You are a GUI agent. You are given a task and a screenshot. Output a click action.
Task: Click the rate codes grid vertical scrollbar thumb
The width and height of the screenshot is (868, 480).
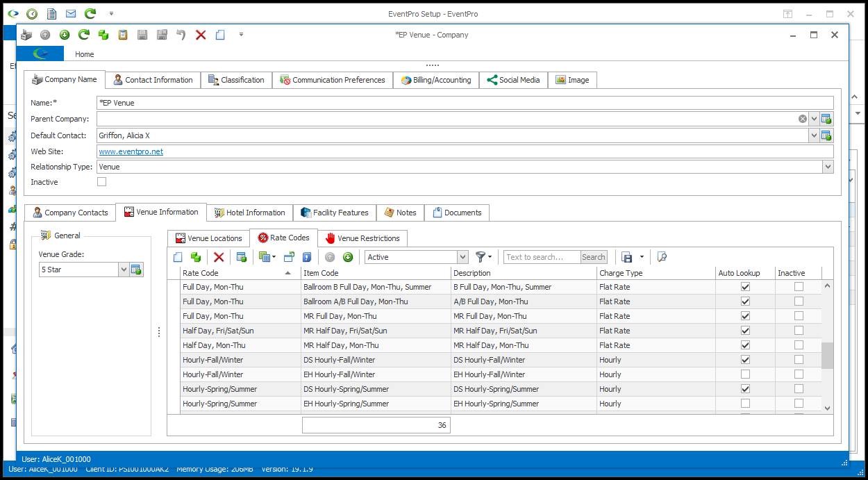[827, 356]
